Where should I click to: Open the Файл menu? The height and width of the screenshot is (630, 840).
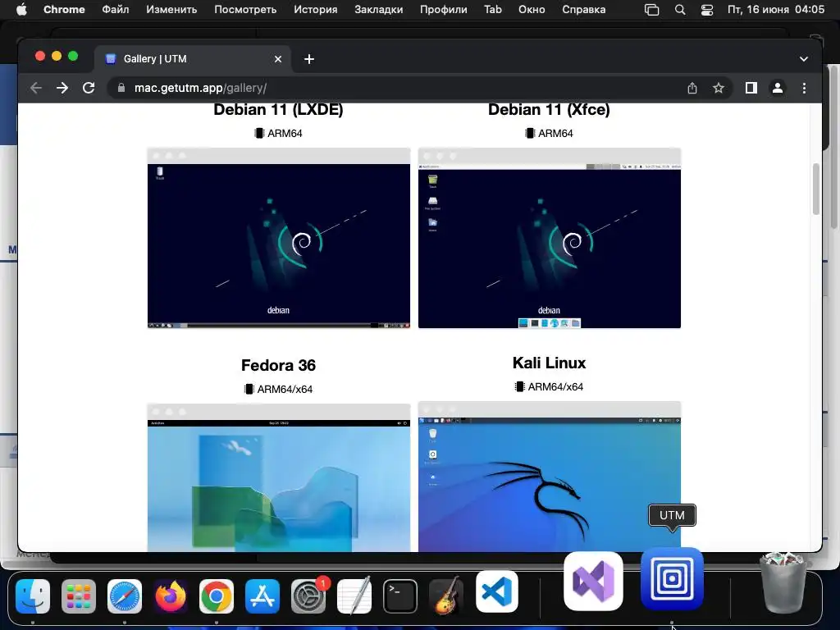click(115, 10)
